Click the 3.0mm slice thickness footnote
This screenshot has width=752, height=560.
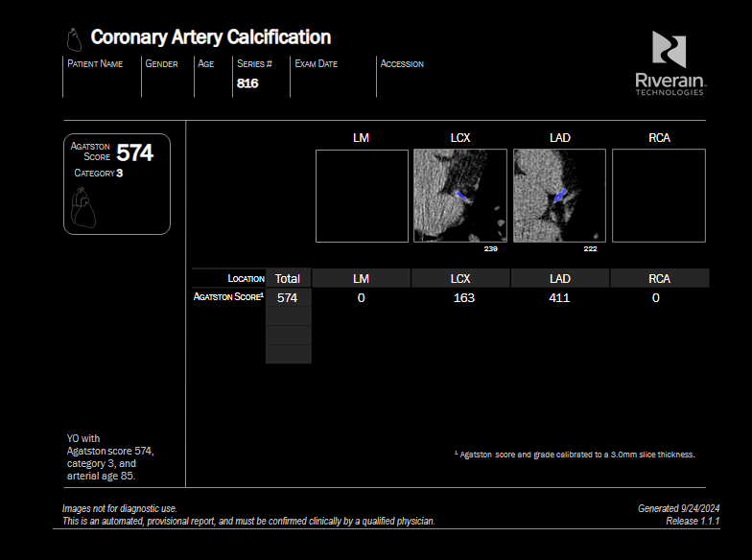[575, 455]
